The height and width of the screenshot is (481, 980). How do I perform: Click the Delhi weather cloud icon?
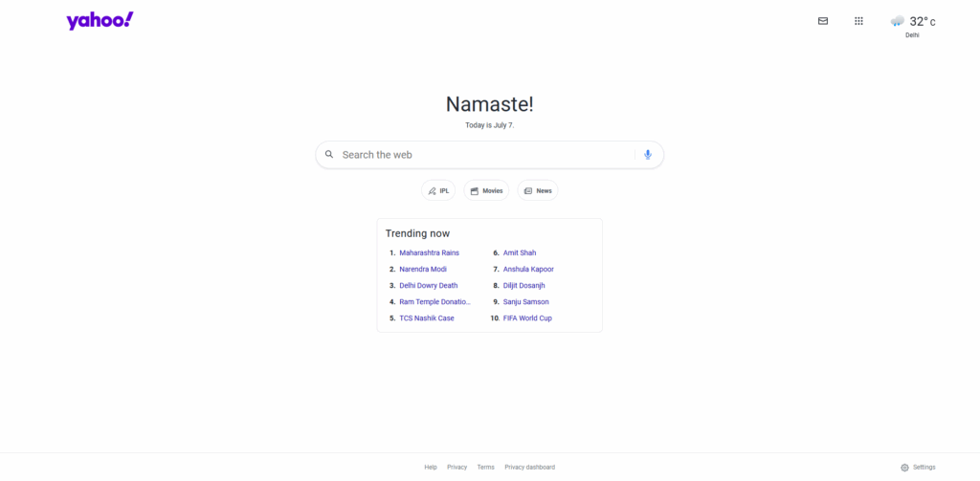point(898,21)
